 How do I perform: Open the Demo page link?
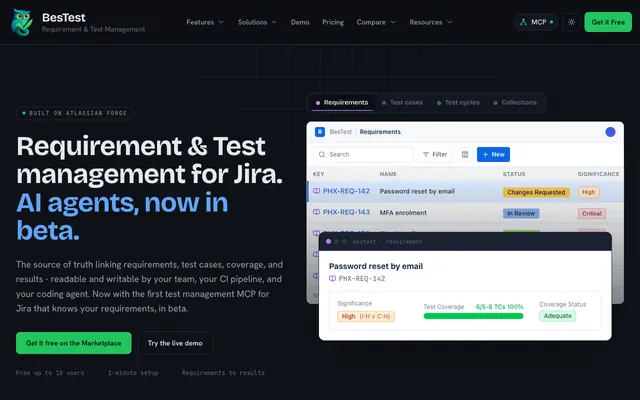[300, 22]
